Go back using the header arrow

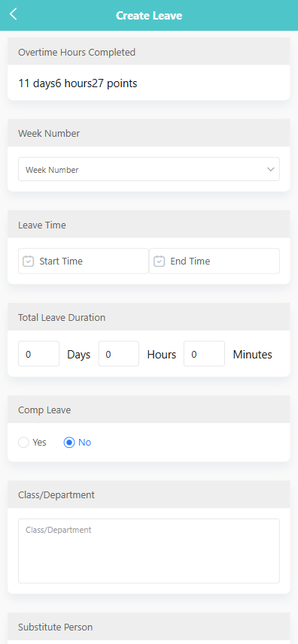point(13,14)
